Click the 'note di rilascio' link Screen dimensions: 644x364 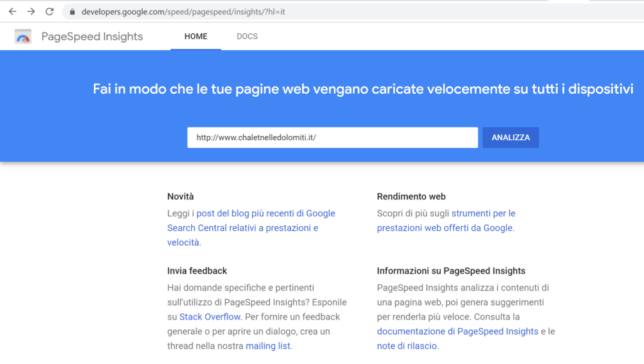pos(407,346)
